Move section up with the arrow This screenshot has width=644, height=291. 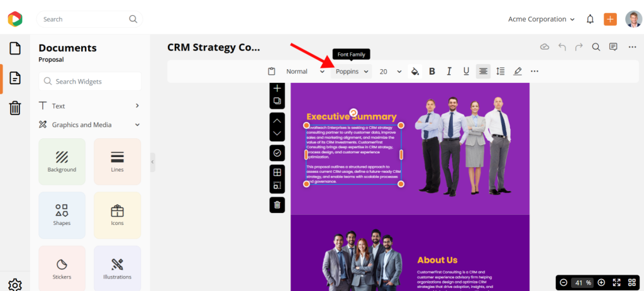277,121
